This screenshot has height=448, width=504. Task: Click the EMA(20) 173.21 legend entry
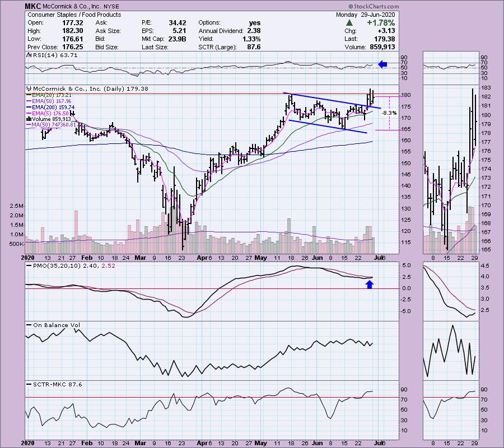click(x=52, y=95)
